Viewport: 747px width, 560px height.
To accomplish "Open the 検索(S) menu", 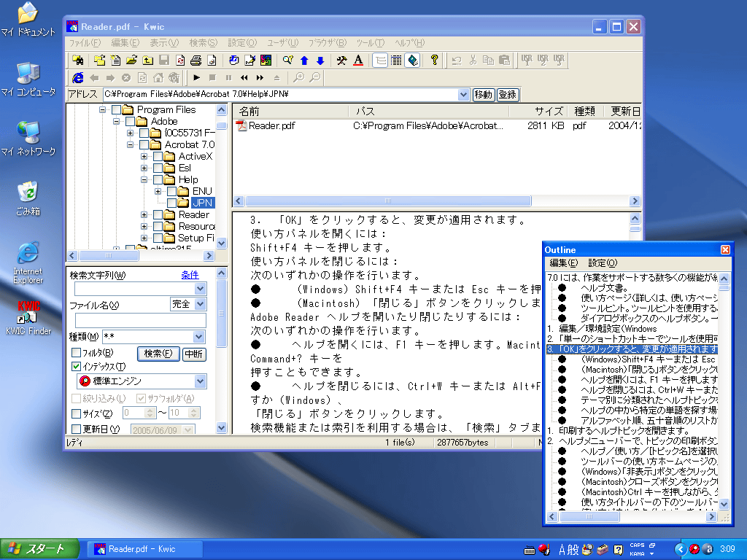I will (203, 43).
